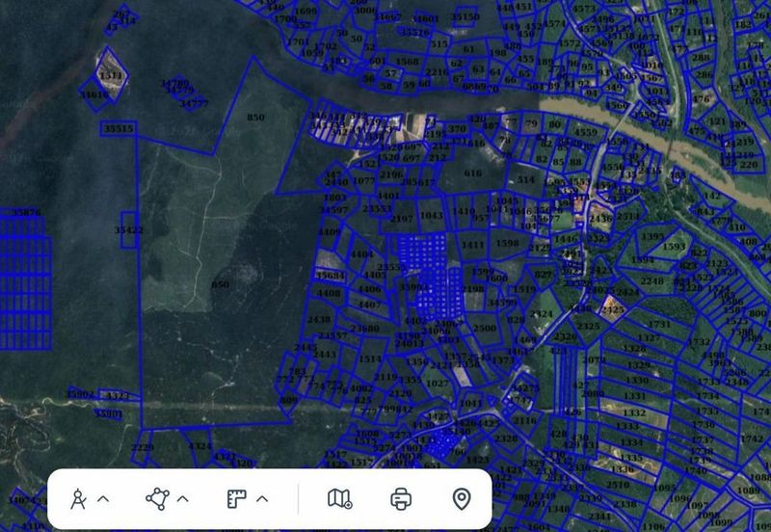771x532 pixels.
Task: Click the printer icon to print map
Action: tap(401, 498)
